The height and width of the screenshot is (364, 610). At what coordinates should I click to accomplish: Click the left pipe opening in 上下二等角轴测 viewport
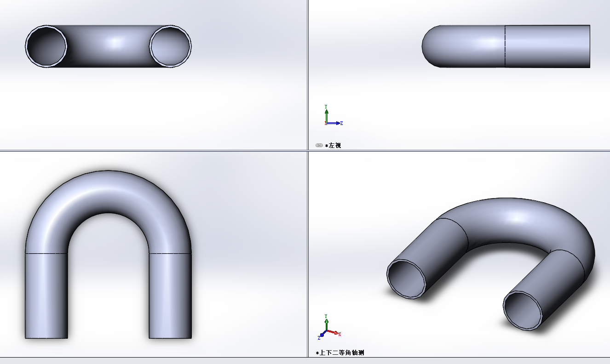point(406,279)
